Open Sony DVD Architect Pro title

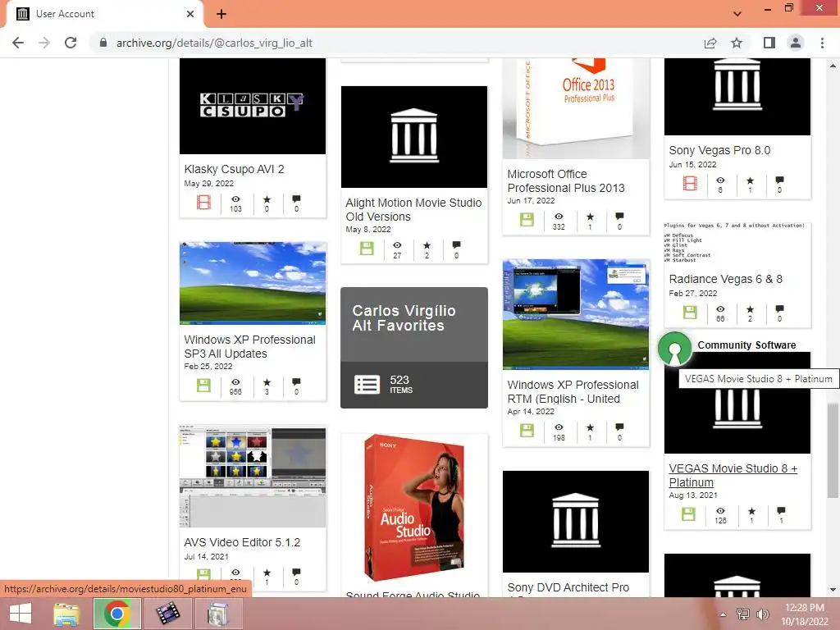tap(568, 587)
